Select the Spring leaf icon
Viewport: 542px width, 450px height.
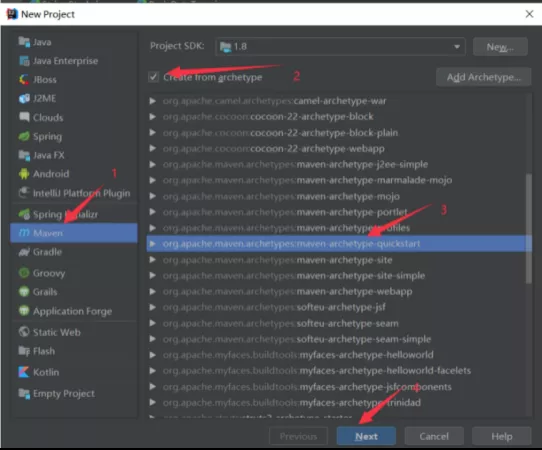coord(24,136)
